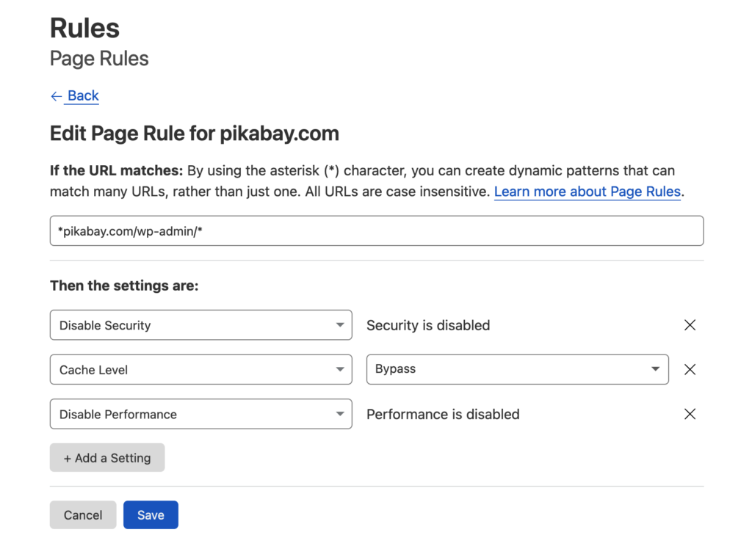Click the 'Security is disabled' text

428,326
